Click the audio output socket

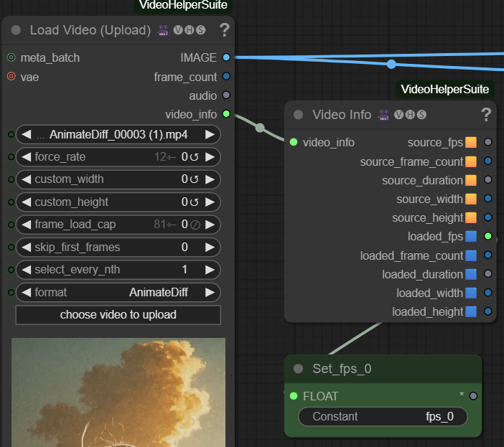pyautogui.click(x=226, y=95)
